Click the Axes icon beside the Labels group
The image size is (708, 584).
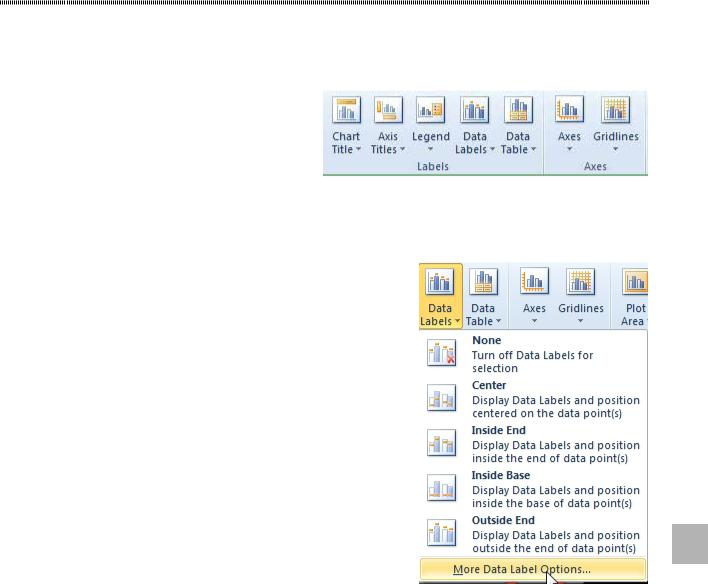(x=569, y=110)
